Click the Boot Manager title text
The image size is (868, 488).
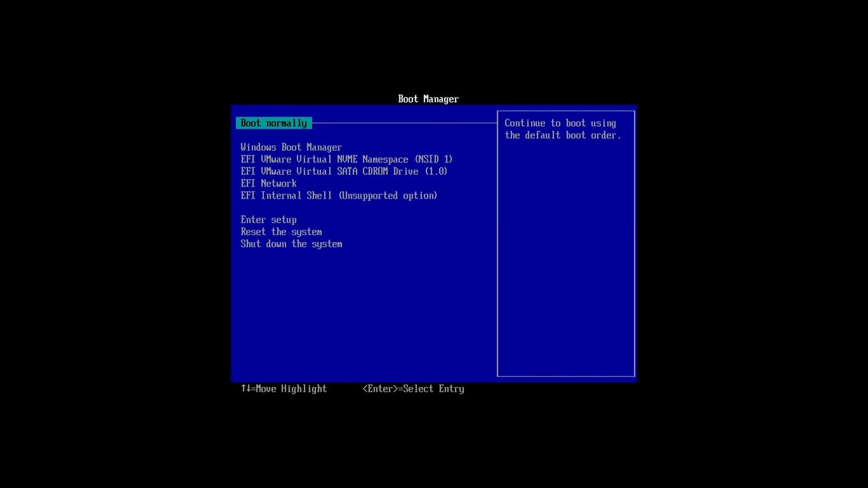point(429,99)
